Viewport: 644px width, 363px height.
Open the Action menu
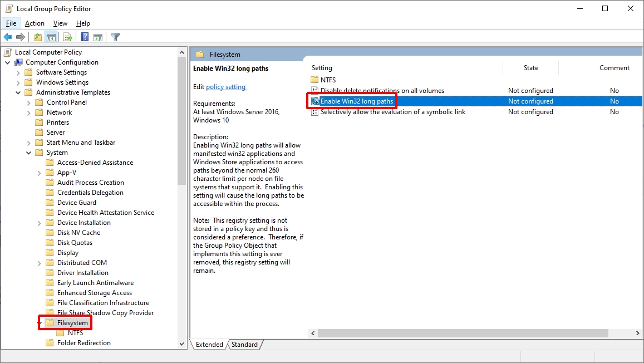coord(35,23)
